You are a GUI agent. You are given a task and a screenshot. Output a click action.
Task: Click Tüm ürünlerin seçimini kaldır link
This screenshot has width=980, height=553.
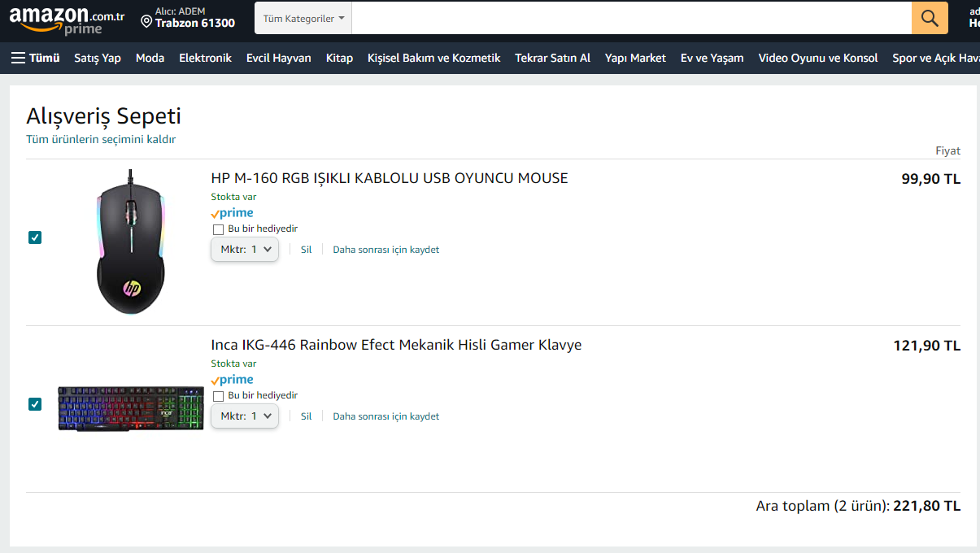(101, 139)
